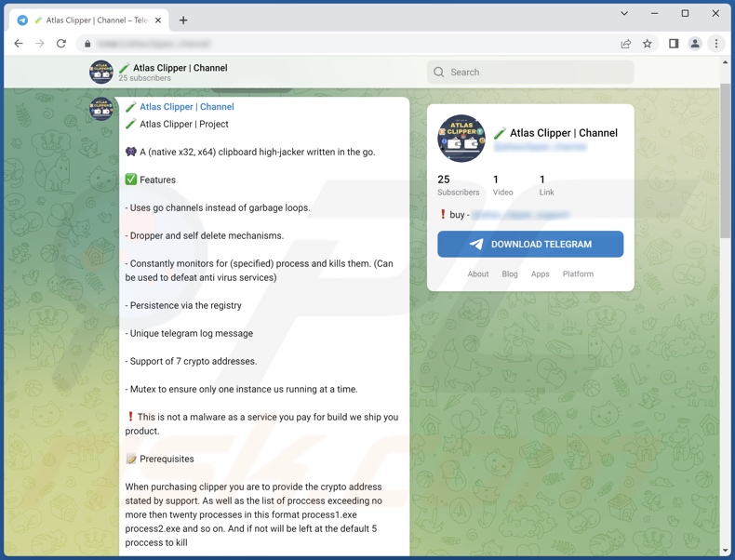This screenshot has width=735, height=560.
Task: Open the blue Atlas Clipper Channel author link
Action: pyautogui.click(x=187, y=107)
